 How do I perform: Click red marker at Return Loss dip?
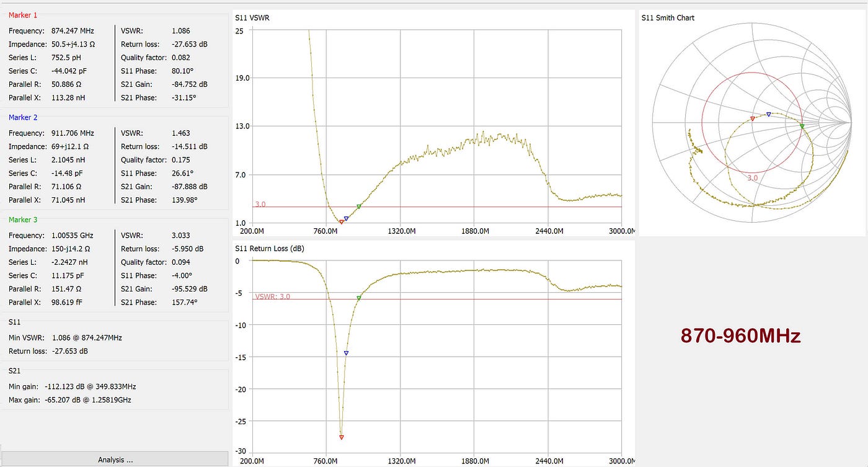click(x=342, y=437)
